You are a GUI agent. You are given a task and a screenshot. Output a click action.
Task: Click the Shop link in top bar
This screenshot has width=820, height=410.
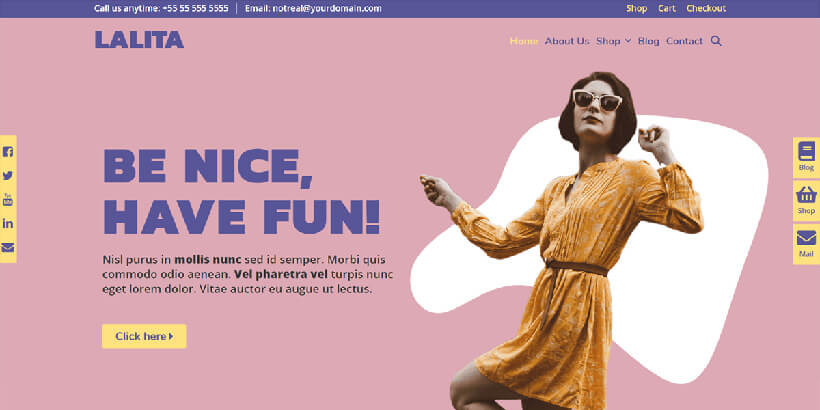pyautogui.click(x=636, y=9)
